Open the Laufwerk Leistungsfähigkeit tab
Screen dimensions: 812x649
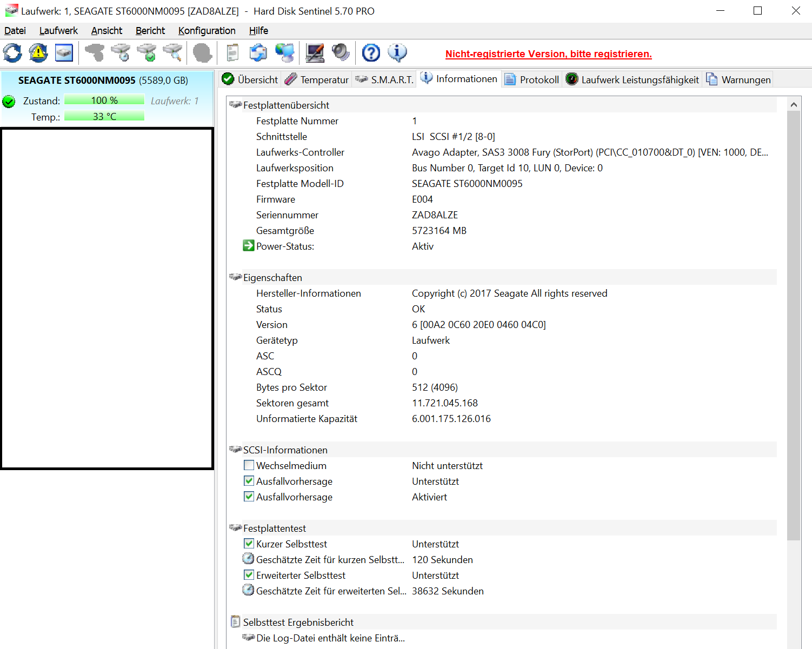click(633, 79)
